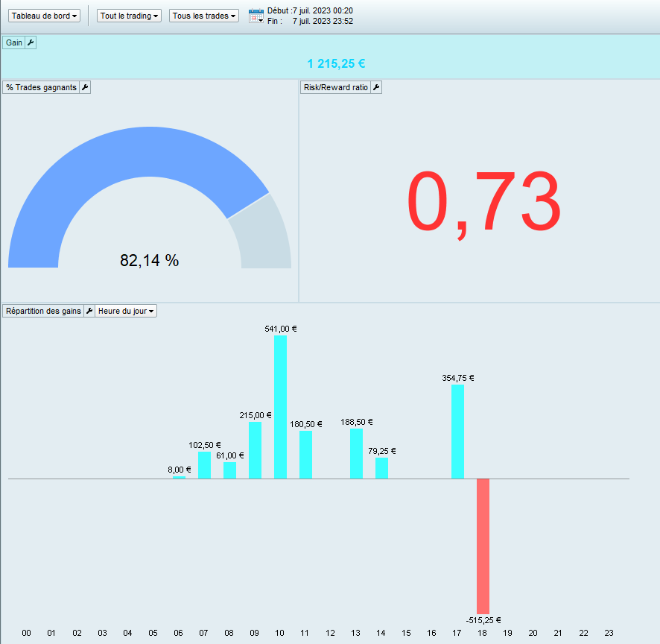Screen dimensions: 660x644
Task: Open the Heure du jour dropdown
Action: (126, 311)
